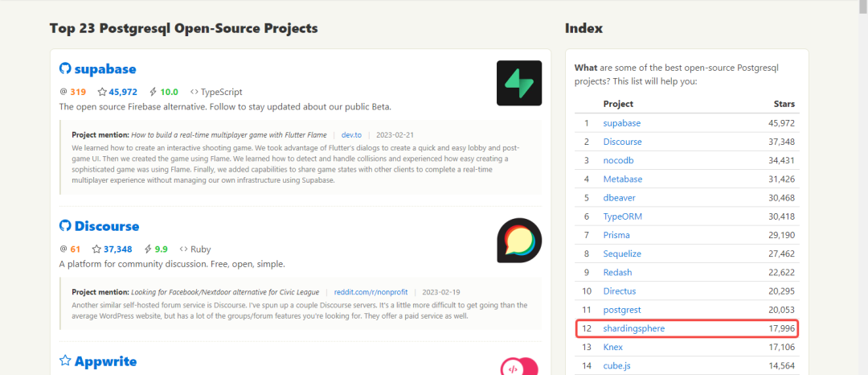Viewport: 868px width, 375px height.
Task: Click the GitHub icon beside supabase heading
Action: (x=65, y=68)
